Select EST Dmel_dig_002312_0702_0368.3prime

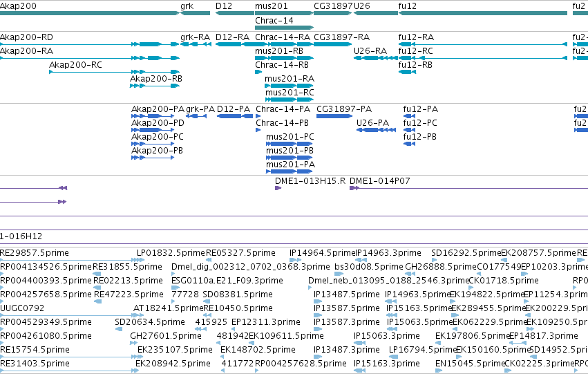pos(251,267)
